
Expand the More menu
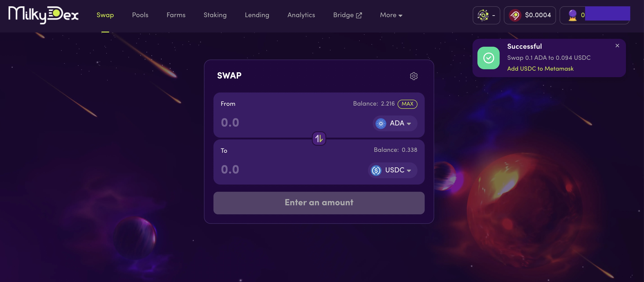point(391,15)
